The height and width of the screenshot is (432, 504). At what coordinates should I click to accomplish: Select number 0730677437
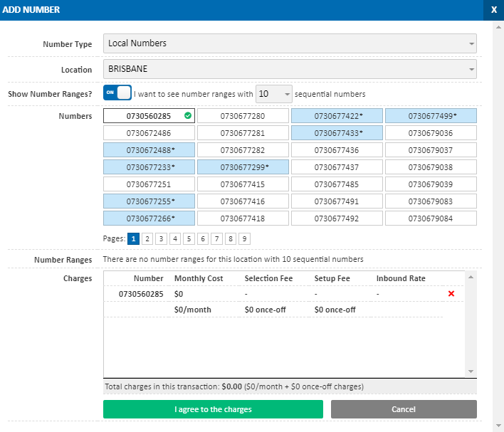pos(337,167)
